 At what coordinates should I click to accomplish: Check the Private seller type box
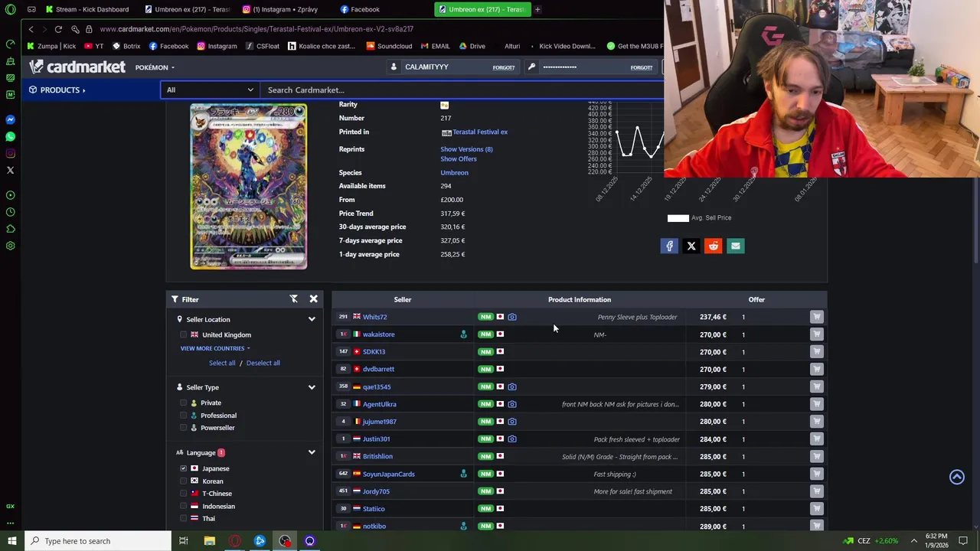click(183, 403)
